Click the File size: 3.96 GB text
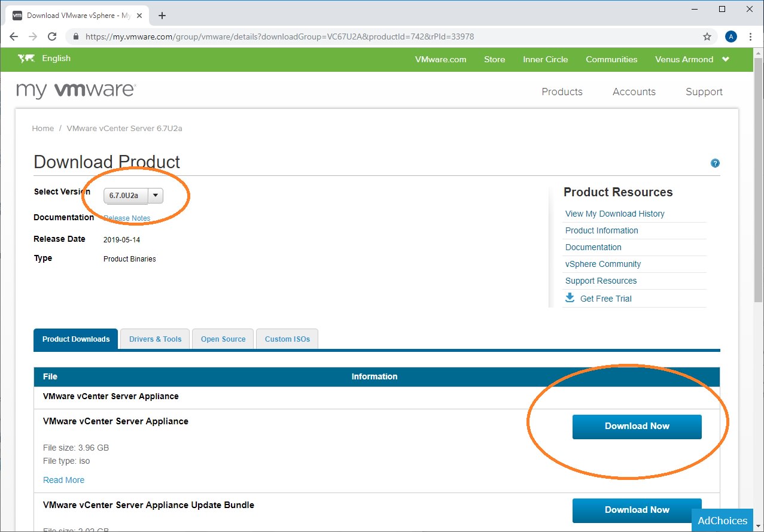The image size is (764, 532). point(76,448)
